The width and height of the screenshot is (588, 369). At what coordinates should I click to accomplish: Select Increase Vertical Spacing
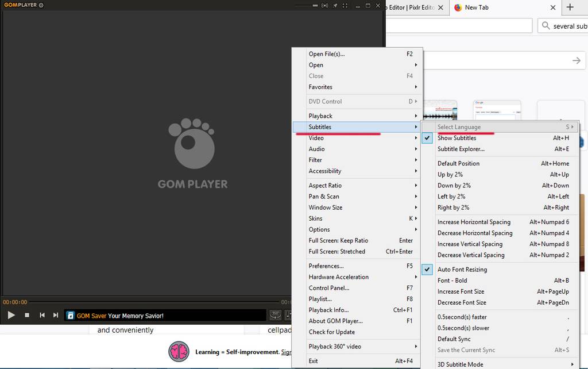point(500,244)
